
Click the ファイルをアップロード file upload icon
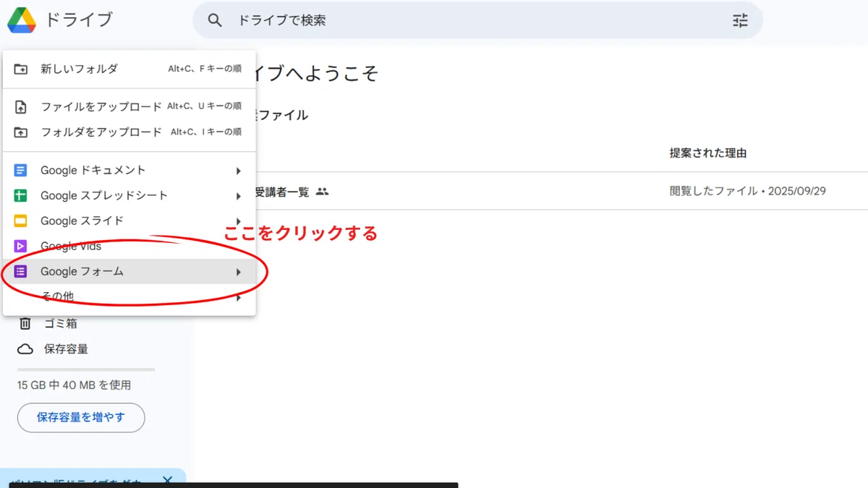(21, 107)
